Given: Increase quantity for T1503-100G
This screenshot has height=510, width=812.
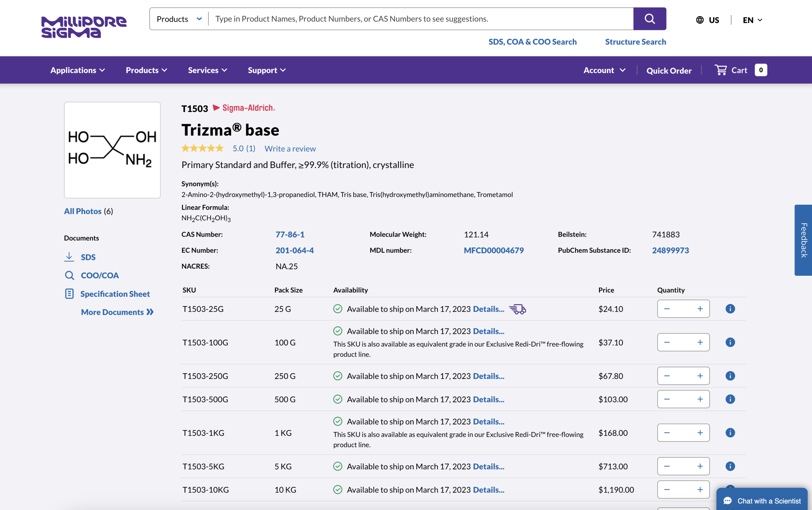Looking at the screenshot, I should (700, 342).
